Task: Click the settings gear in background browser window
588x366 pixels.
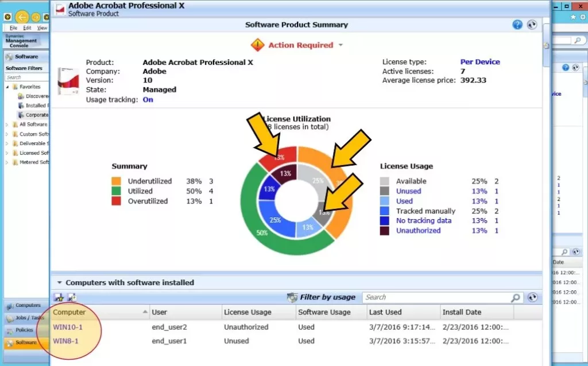Action: (583, 17)
